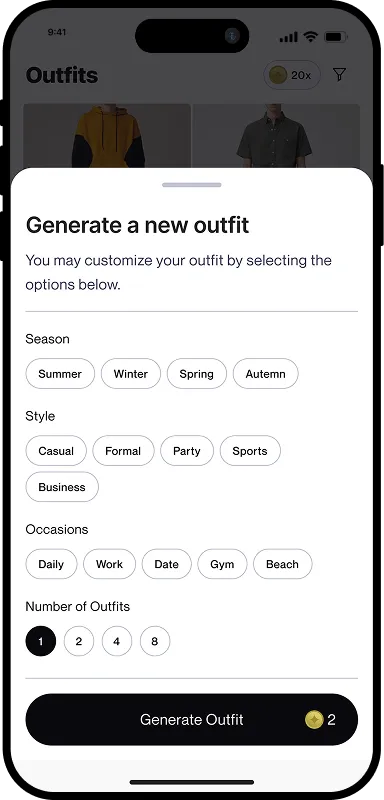Open the dark shirt outfit thumbnail
Image resolution: width=384 pixels, height=800 pixels.
pyautogui.click(x=276, y=136)
